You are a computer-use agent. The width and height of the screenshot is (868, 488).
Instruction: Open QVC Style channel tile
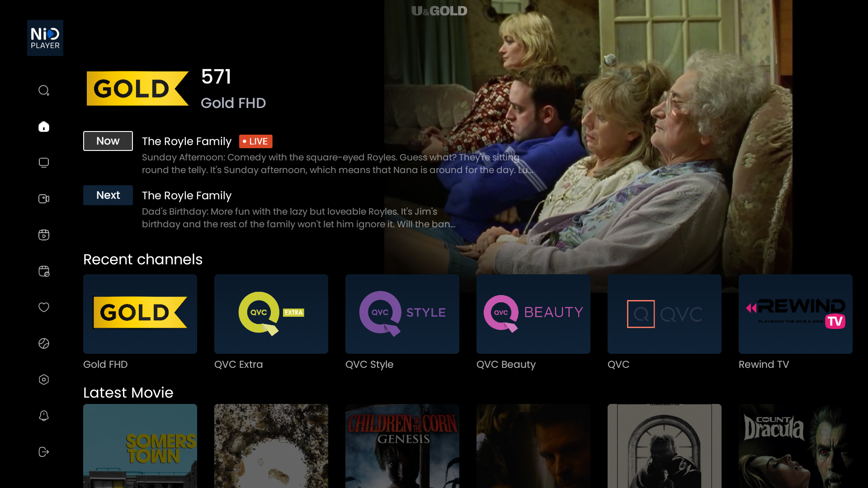402,314
